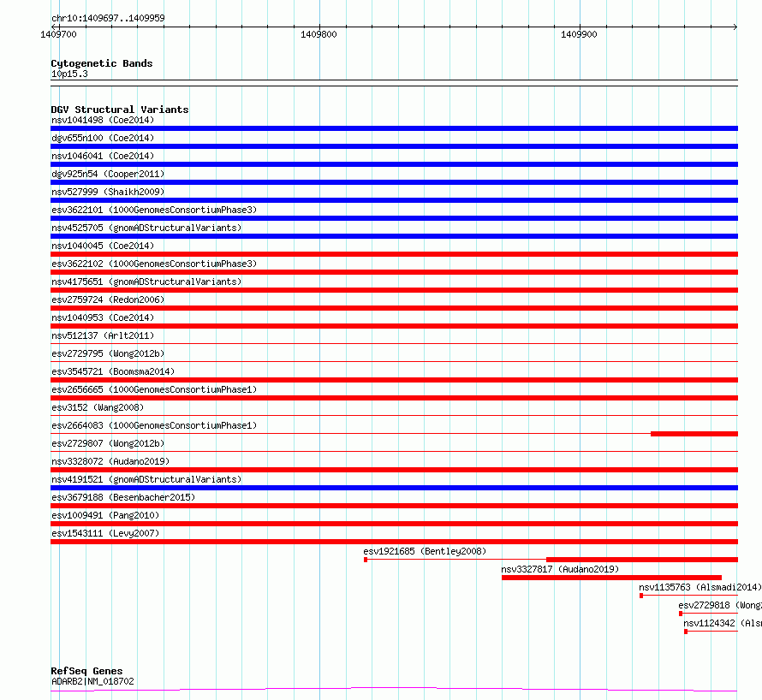762x700 pixels.
Task: Click nsv4175651 (gnomADStructuralVariants) label
Action: pos(146,282)
